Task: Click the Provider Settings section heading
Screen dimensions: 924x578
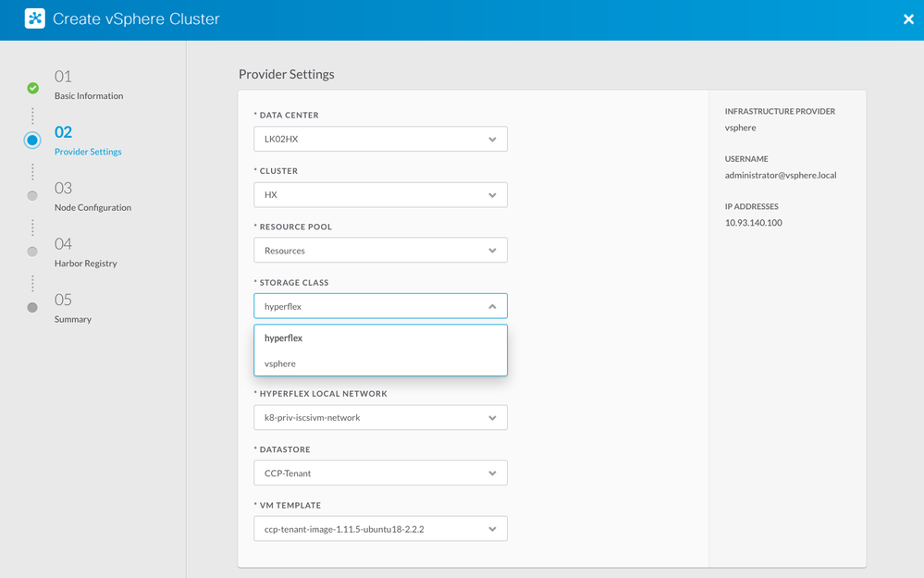Action: [x=287, y=74]
